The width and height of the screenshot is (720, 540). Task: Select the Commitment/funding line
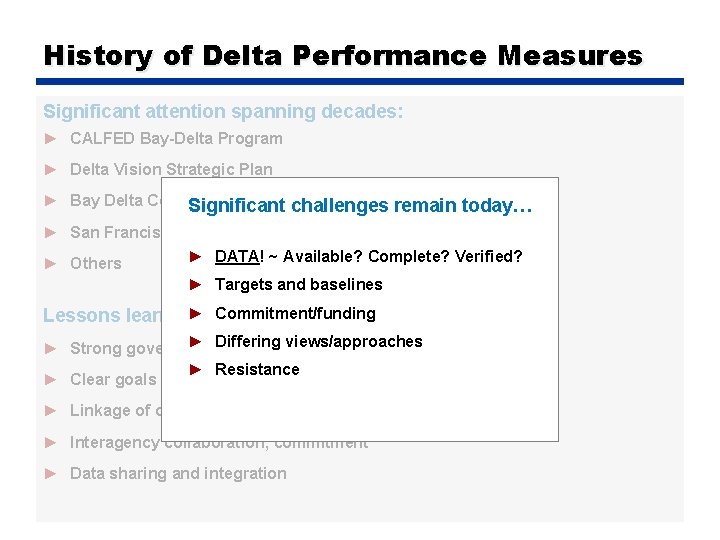pos(295,314)
